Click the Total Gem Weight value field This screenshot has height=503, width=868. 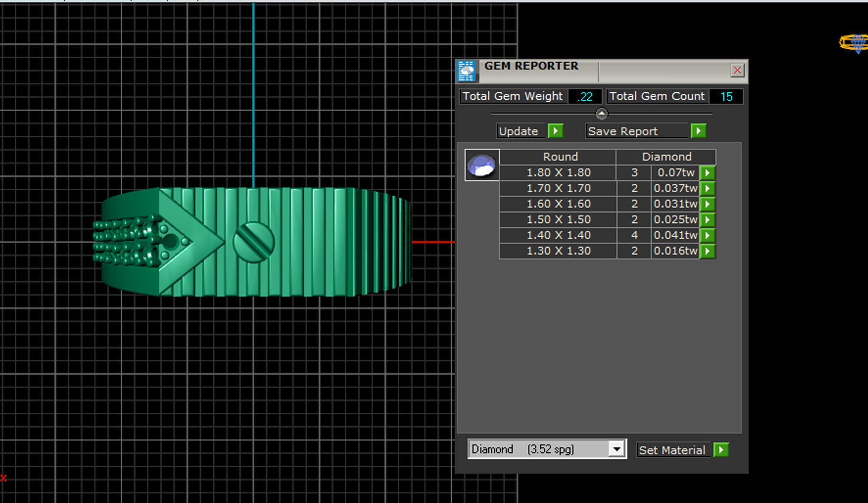(585, 96)
